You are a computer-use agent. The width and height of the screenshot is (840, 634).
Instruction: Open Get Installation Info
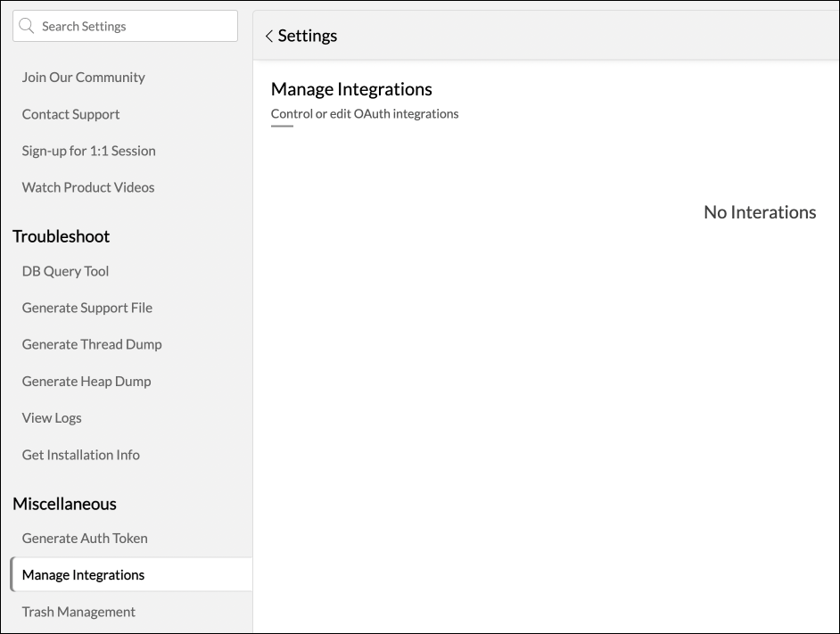[80, 455]
